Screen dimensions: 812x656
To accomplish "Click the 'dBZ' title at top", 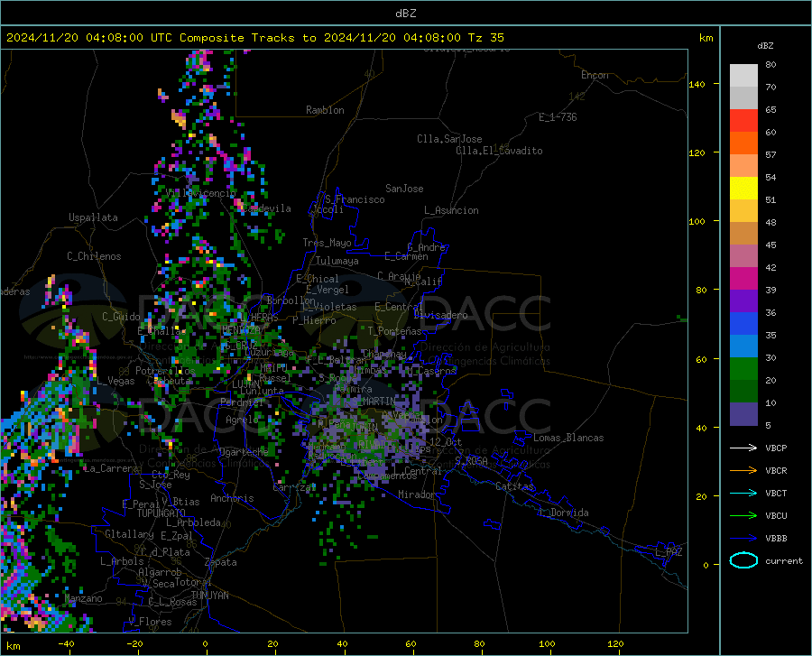I will point(405,14).
